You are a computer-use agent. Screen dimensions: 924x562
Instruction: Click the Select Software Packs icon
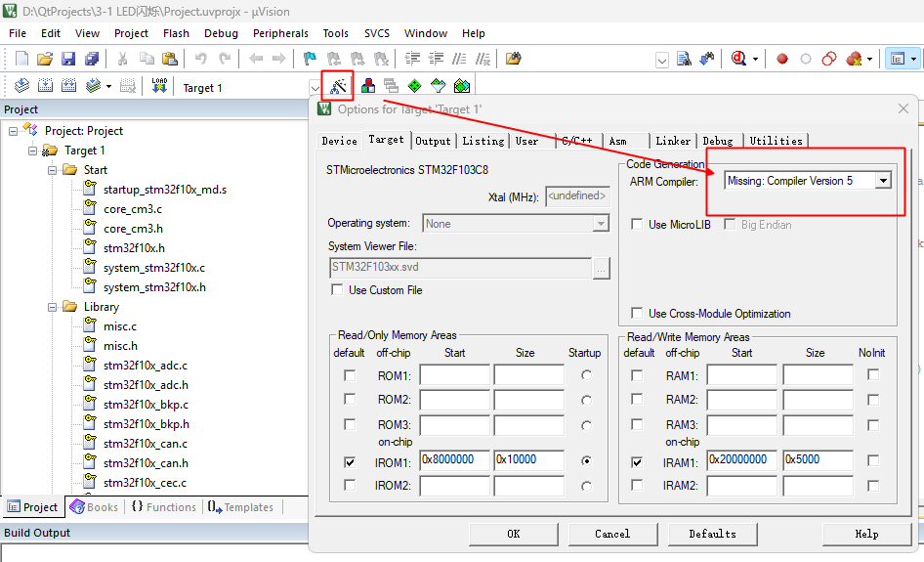tap(438, 86)
